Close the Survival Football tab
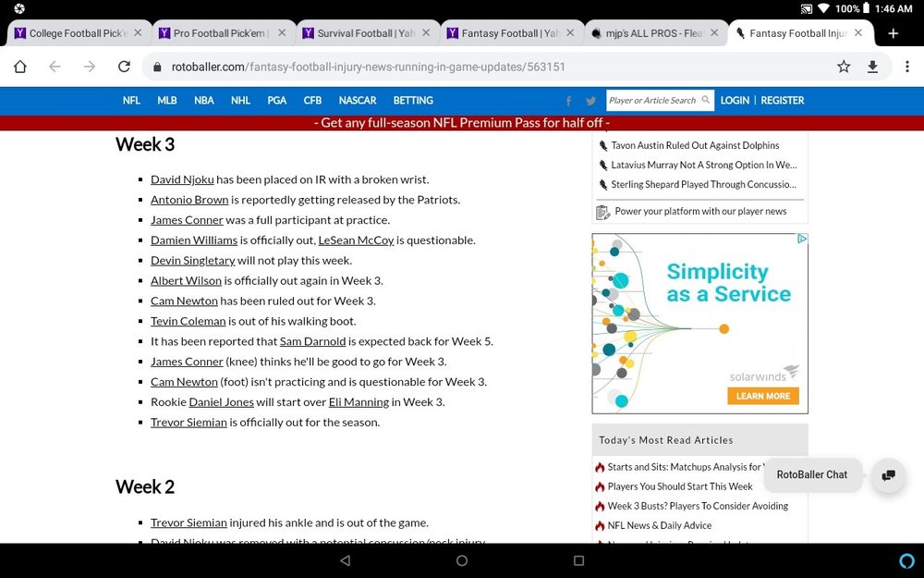924x578 pixels. click(426, 33)
